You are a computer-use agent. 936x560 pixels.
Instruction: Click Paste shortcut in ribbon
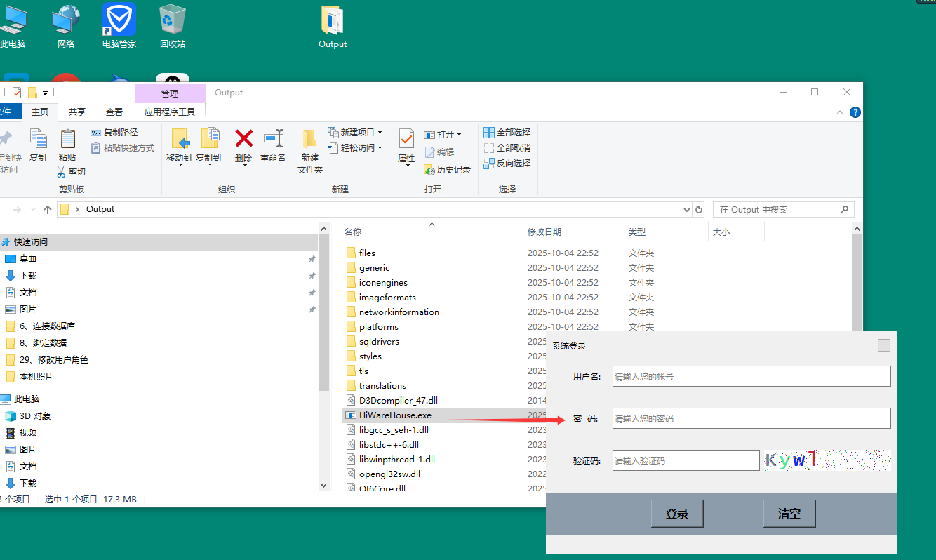coord(123,148)
